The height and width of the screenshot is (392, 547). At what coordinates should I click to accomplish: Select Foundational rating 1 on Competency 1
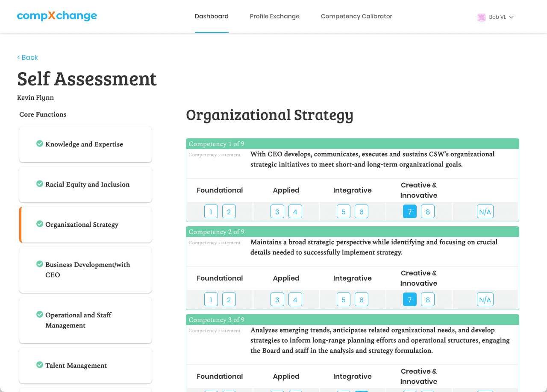211,211
